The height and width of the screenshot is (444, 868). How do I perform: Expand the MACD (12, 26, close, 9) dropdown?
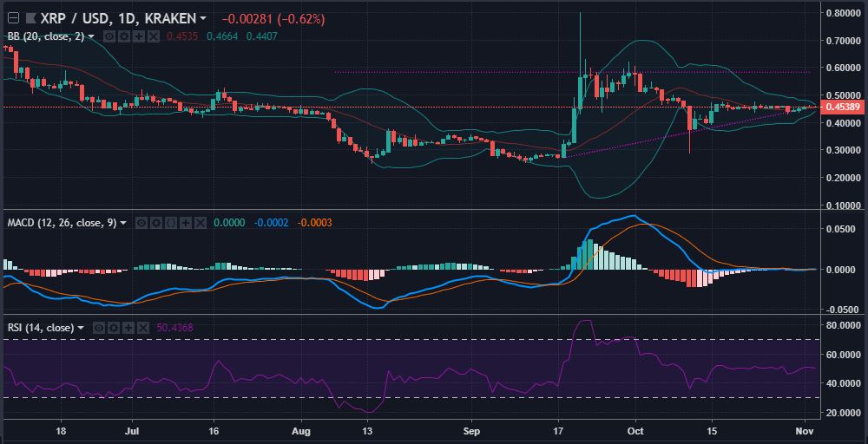pyautogui.click(x=123, y=223)
